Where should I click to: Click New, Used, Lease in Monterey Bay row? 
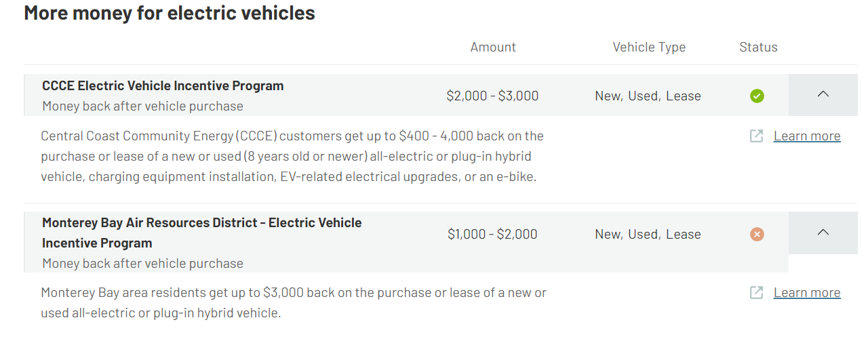tap(648, 235)
